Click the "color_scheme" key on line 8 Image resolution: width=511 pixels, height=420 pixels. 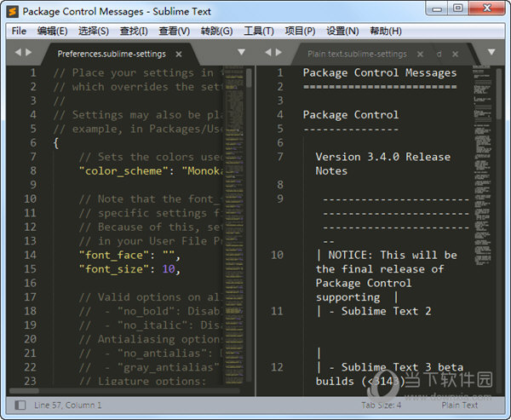pos(123,171)
